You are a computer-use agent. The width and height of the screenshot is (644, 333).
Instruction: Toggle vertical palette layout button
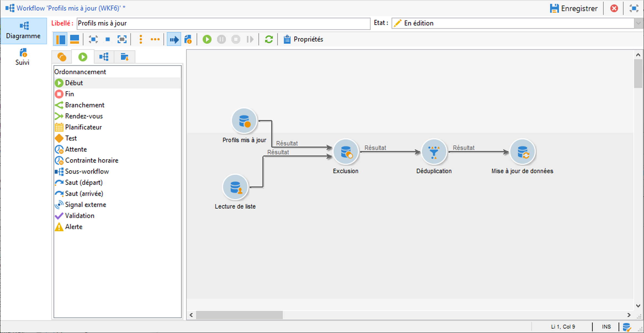point(60,39)
